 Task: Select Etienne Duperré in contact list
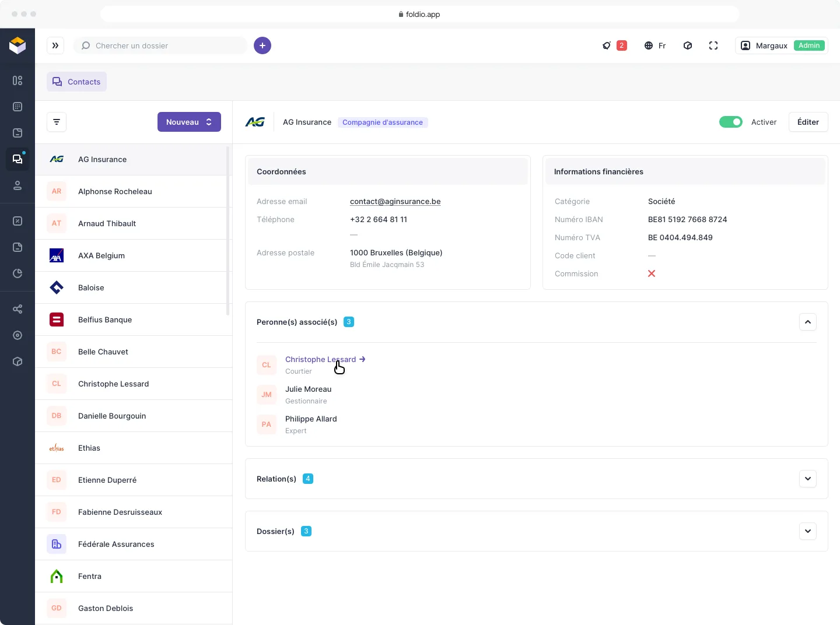click(x=134, y=480)
